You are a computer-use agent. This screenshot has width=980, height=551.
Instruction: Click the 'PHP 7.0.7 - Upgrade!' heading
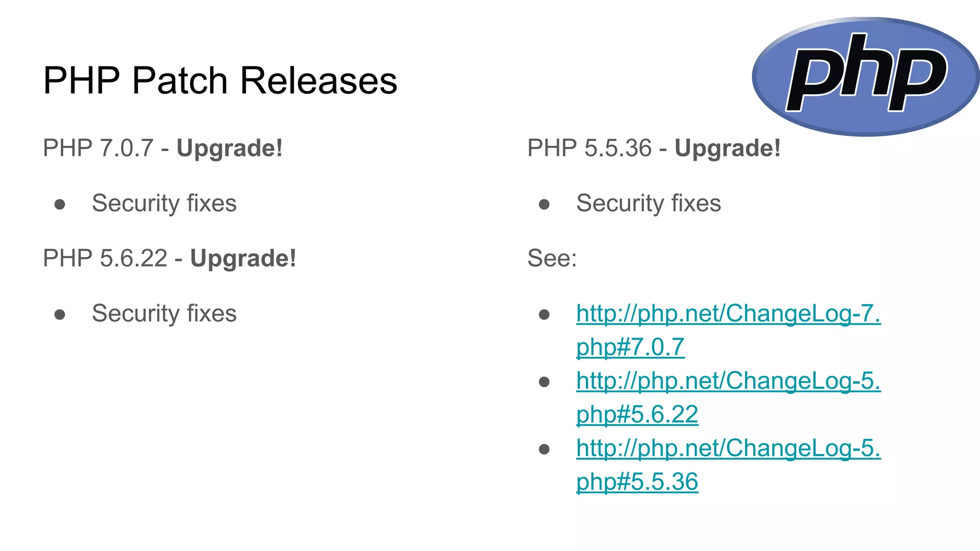point(163,148)
